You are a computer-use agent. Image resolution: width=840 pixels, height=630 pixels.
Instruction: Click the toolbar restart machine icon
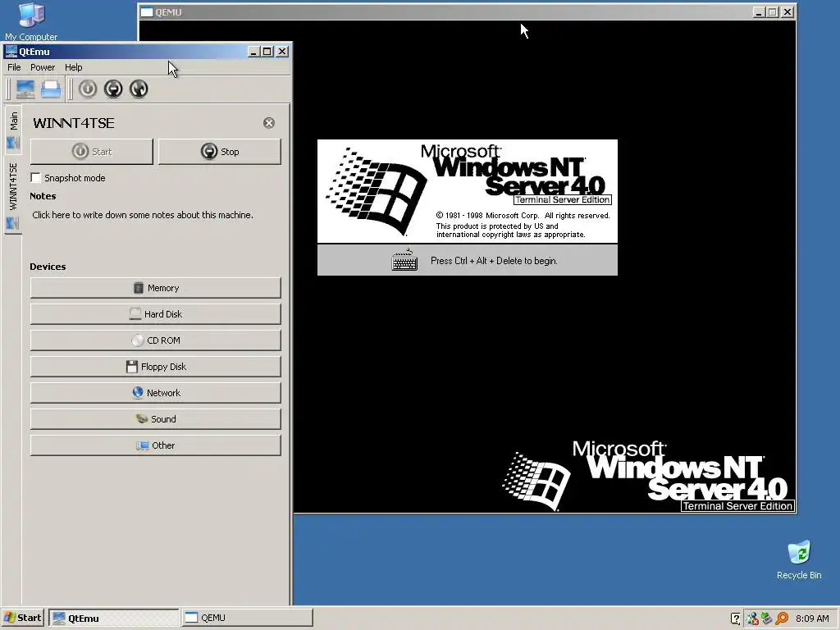pyautogui.click(x=139, y=89)
